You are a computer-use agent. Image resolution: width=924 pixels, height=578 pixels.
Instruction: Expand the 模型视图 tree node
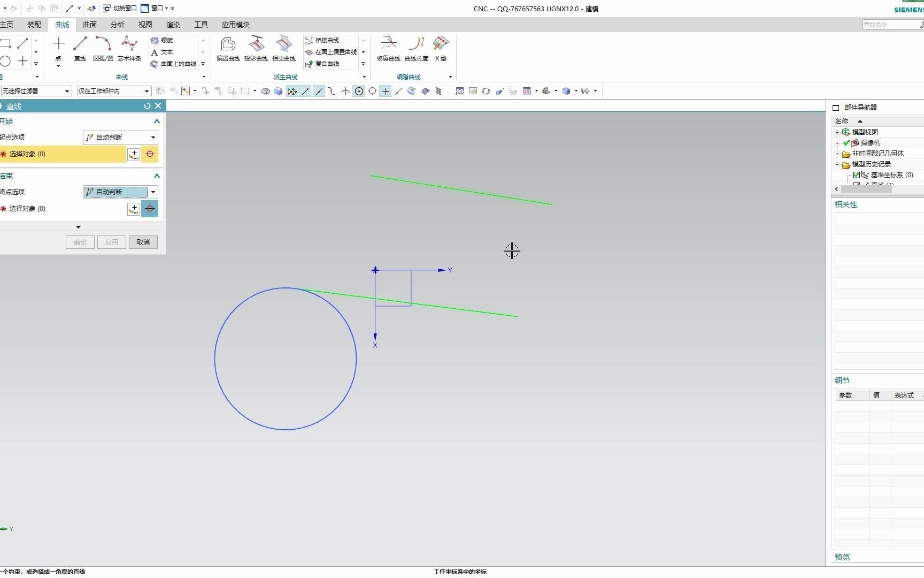[x=837, y=132]
